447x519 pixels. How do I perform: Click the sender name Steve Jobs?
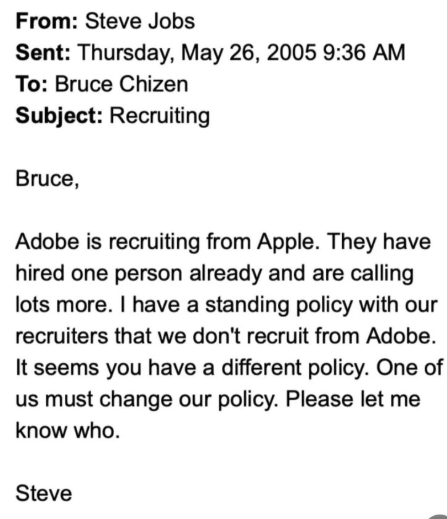tap(140, 21)
